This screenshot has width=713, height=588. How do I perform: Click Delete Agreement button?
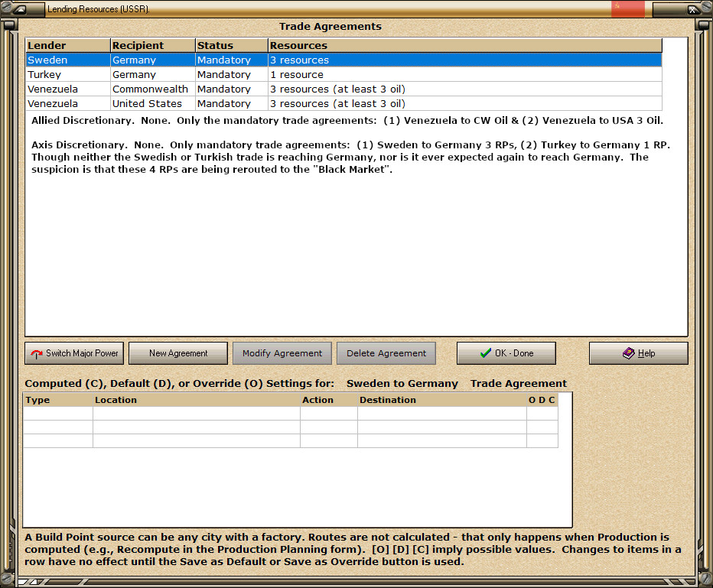(x=386, y=353)
